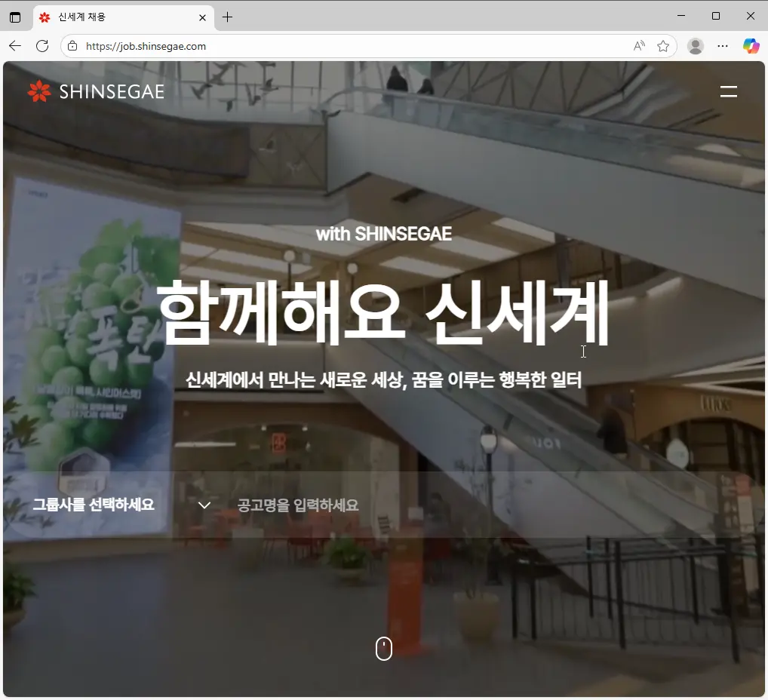Start Read aloud for this page
Viewport: 768px width, 700px height.
point(639,46)
